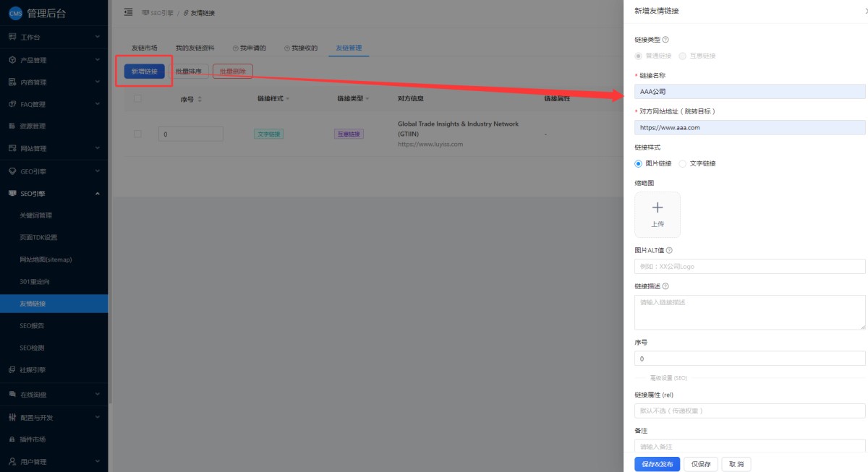Expand the FAQ管理 menu chevron
Viewport: 868px width, 472px height.
pyautogui.click(x=98, y=104)
